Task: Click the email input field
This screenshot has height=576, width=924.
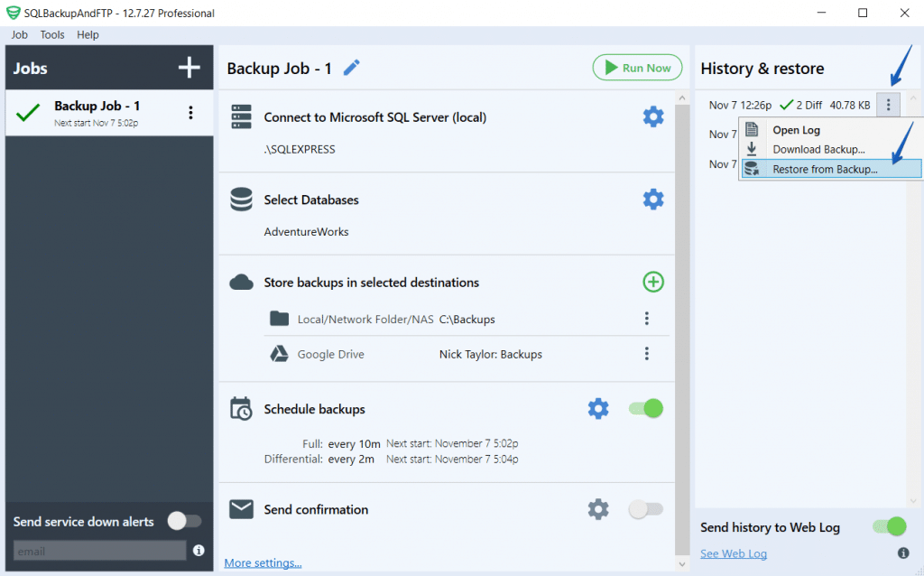Action: tap(99, 551)
